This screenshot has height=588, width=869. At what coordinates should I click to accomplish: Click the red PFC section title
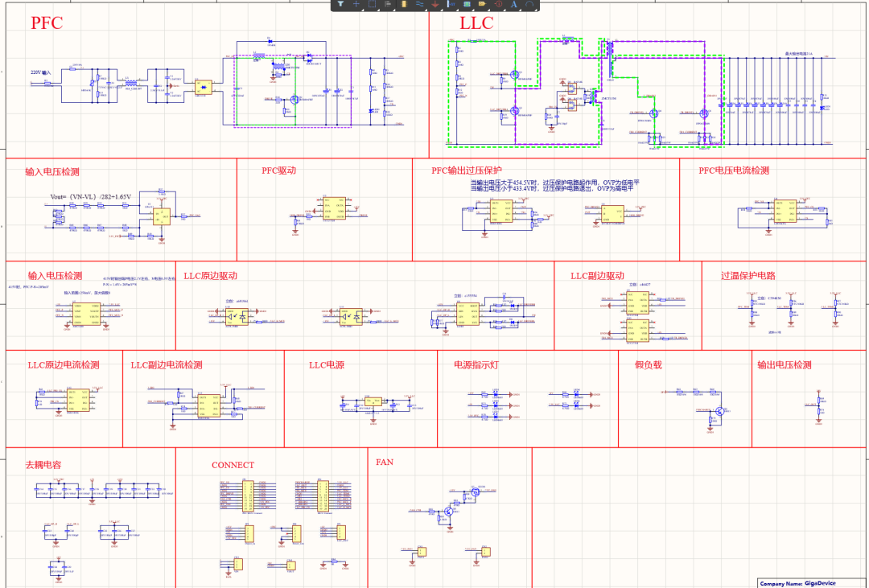click(x=47, y=23)
